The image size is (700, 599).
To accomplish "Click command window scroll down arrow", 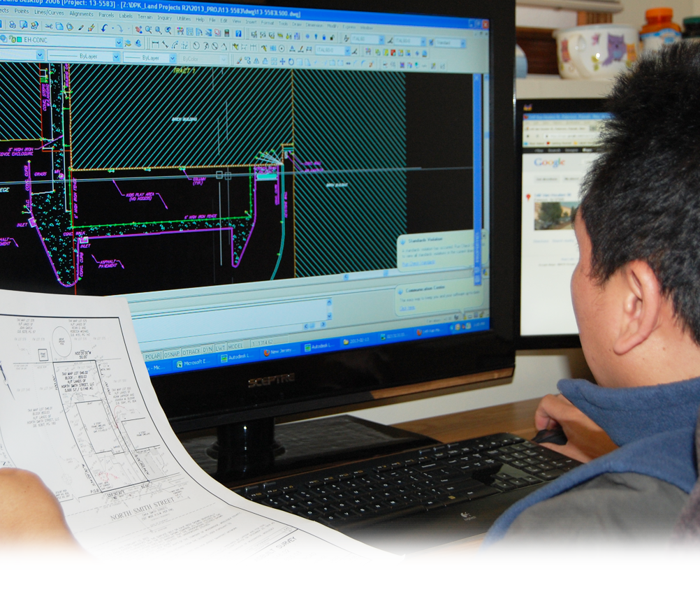I will pos(329,316).
